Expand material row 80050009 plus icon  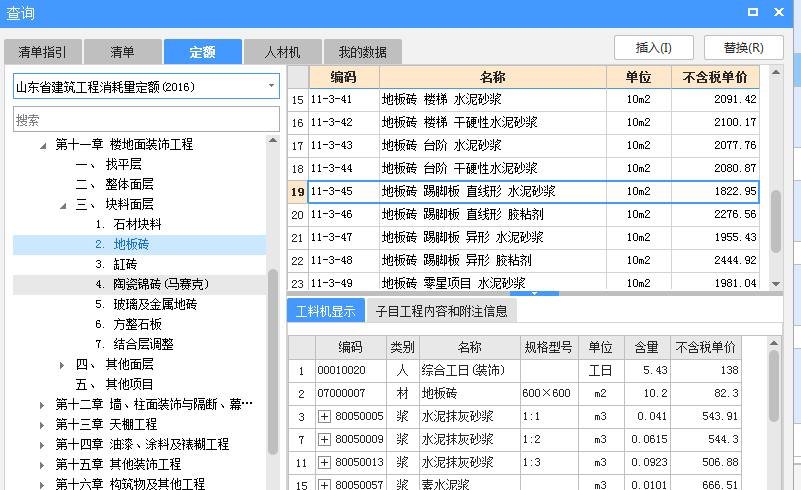pyautogui.click(x=324, y=439)
